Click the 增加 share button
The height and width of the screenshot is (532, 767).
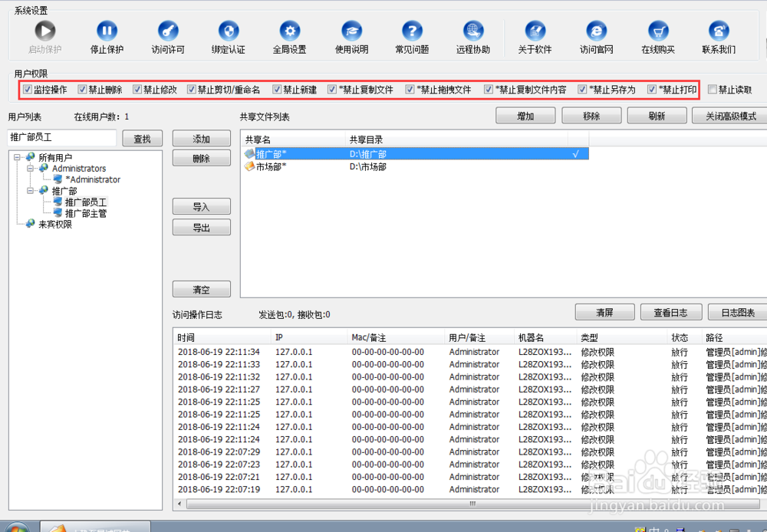point(525,116)
